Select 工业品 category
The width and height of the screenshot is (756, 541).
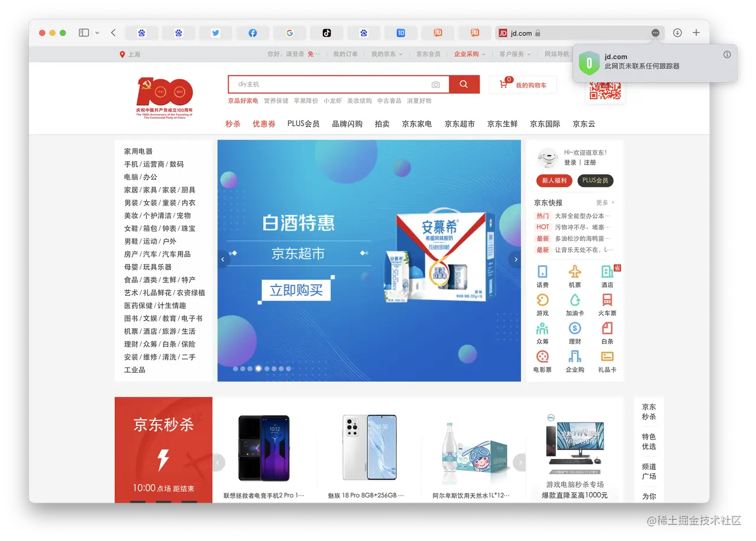coord(135,370)
